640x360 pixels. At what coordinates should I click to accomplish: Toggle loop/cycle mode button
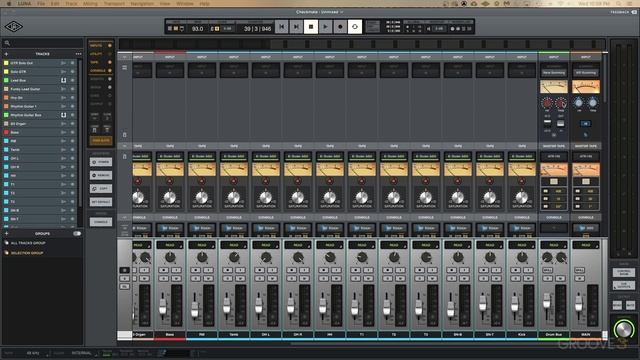pos(355,27)
